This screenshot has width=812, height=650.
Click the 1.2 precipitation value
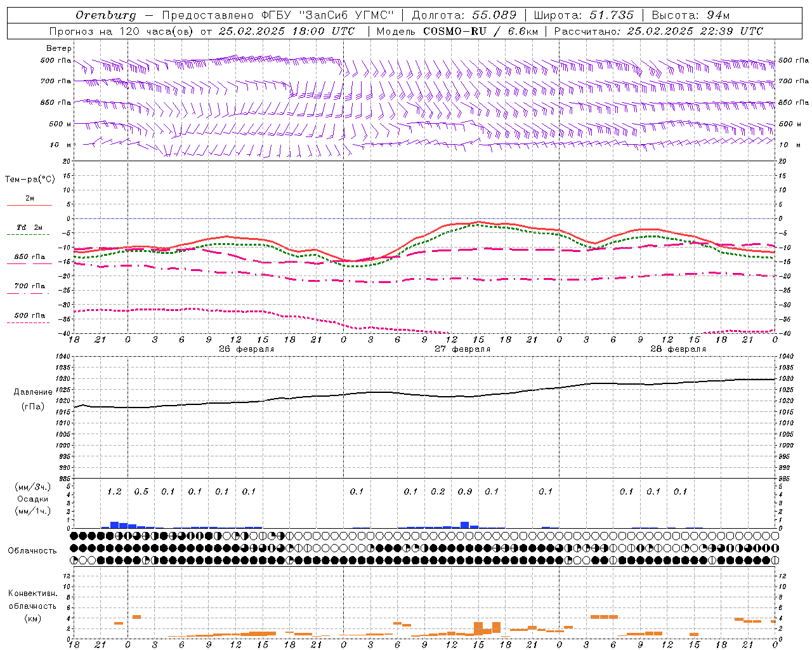point(114,491)
